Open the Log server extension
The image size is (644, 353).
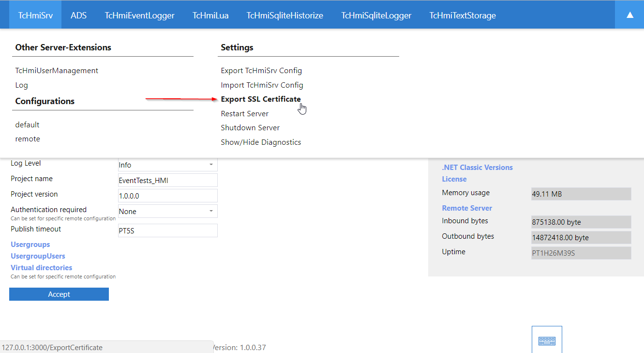pos(22,85)
